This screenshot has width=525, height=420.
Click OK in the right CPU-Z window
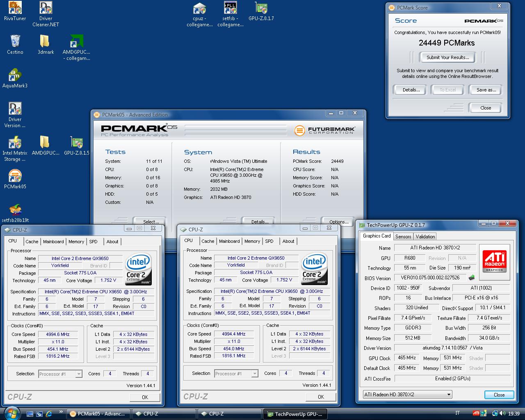(321, 397)
